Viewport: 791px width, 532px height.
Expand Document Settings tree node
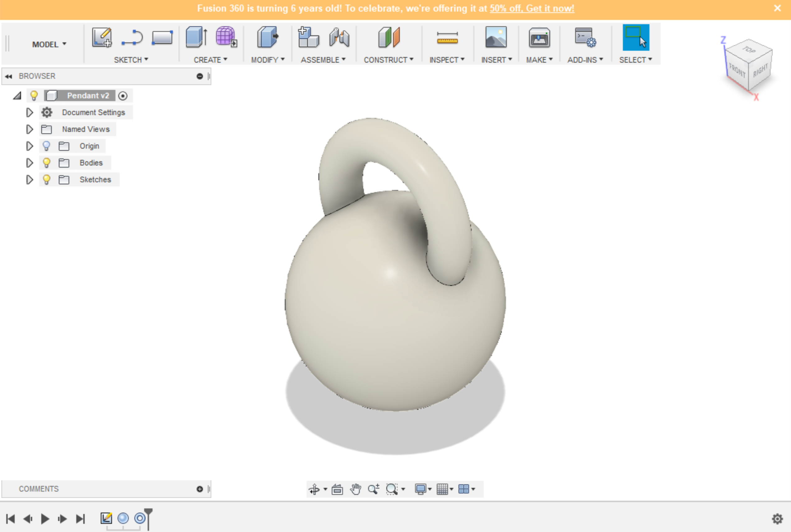[x=30, y=112]
